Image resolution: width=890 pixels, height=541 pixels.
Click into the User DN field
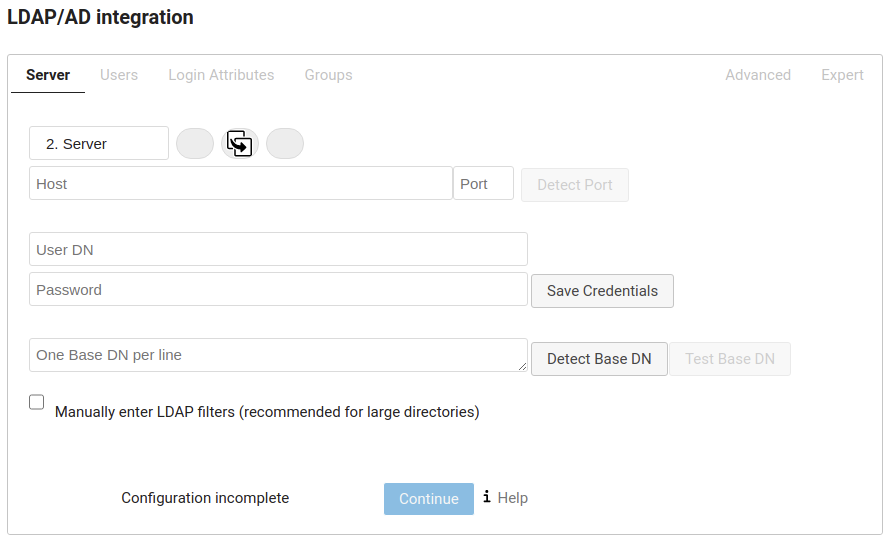(278, 250)
